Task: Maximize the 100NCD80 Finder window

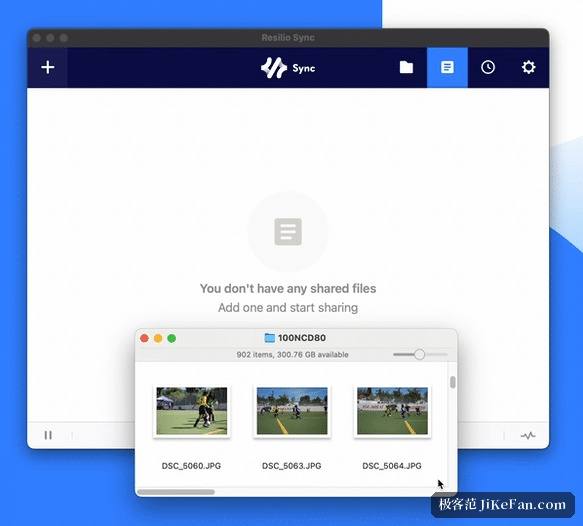Action: pos(172,338)
